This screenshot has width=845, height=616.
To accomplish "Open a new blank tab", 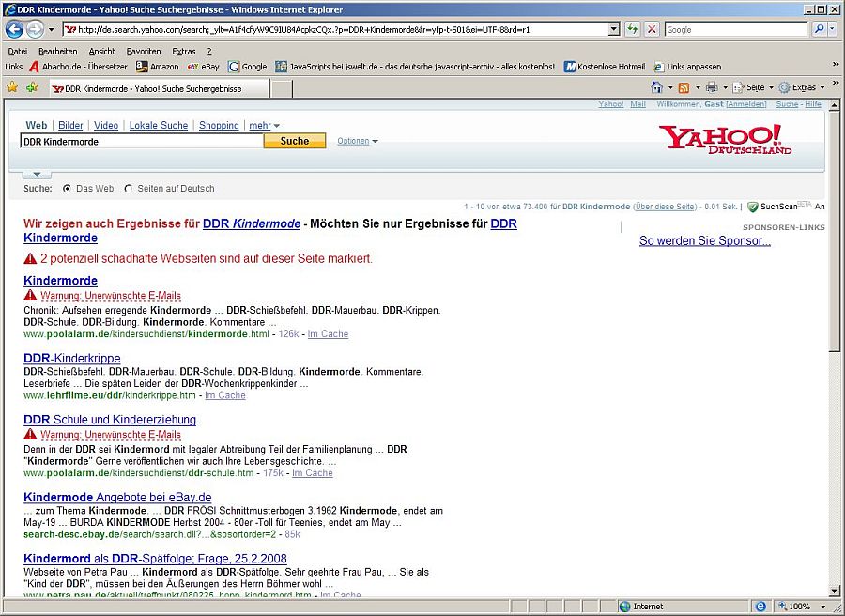I will (282, 89).
